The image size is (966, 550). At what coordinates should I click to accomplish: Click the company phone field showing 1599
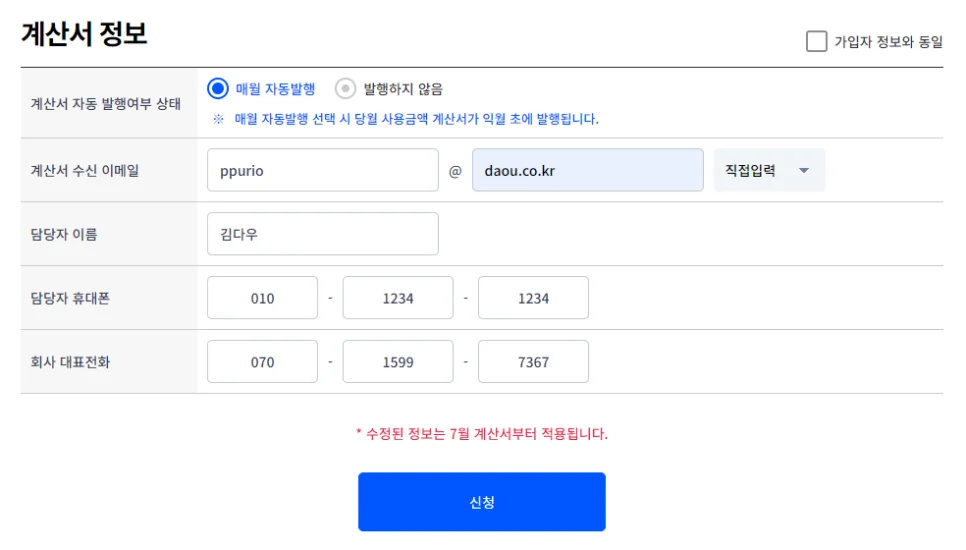pos(398,362)
